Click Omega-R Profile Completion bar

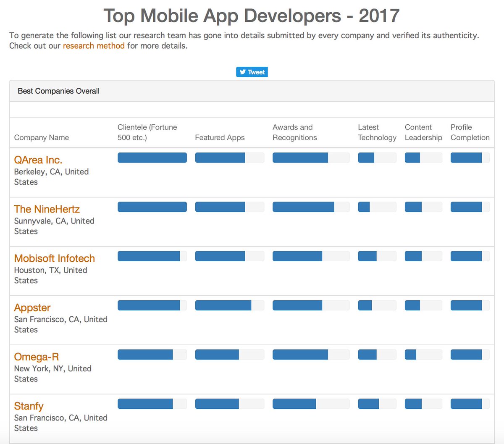click(470, 355)
